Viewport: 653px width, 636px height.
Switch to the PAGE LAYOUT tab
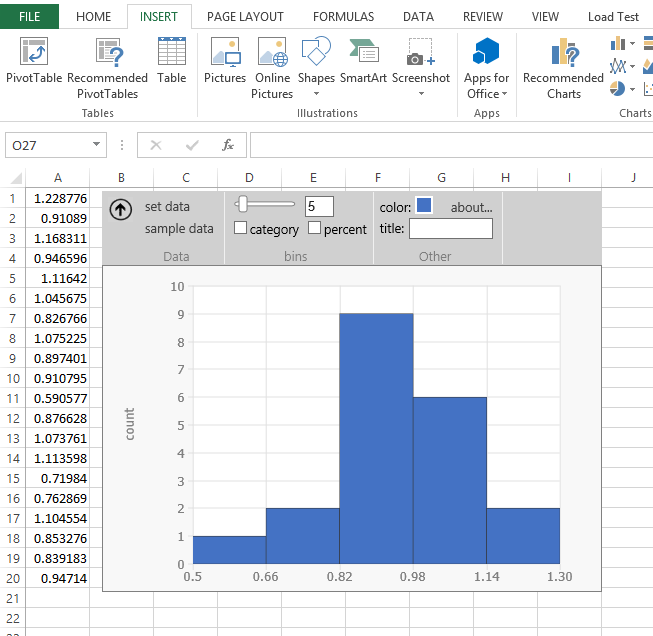pyautogui.click(x=245, y=17)
